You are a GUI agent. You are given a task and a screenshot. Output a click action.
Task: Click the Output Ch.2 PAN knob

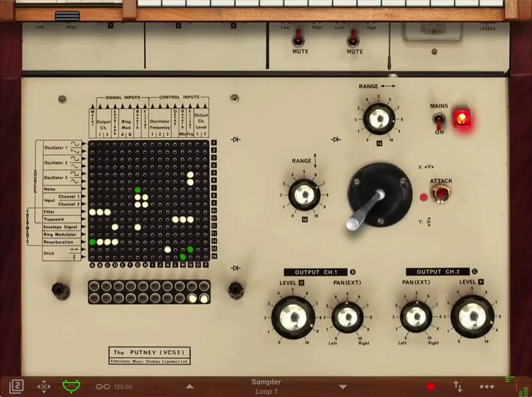416,317
